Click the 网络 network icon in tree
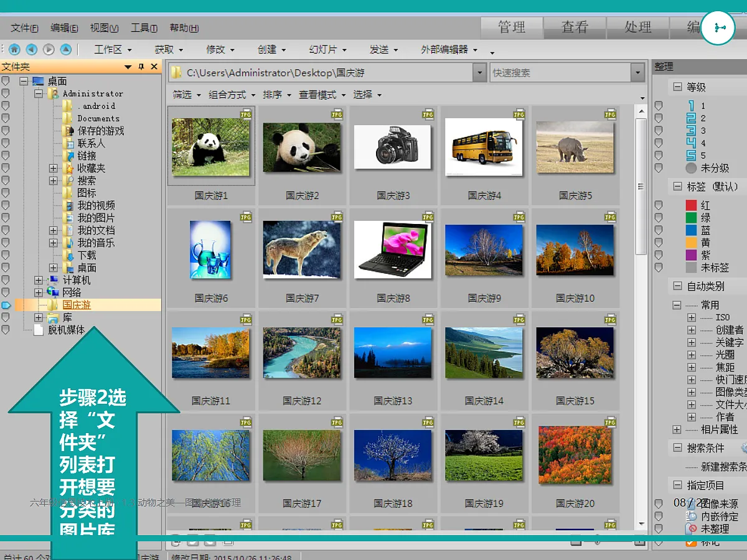The image size is (747, 560). point(54,292)
